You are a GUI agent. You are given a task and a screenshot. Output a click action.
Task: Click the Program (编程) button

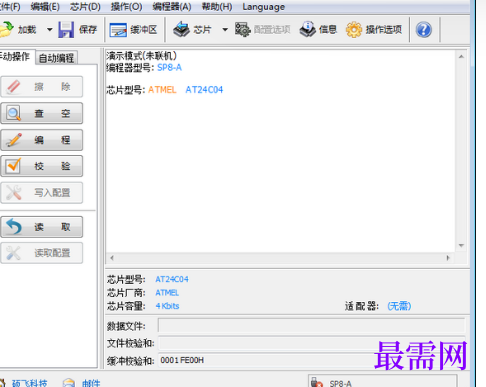tap(42, 140)
